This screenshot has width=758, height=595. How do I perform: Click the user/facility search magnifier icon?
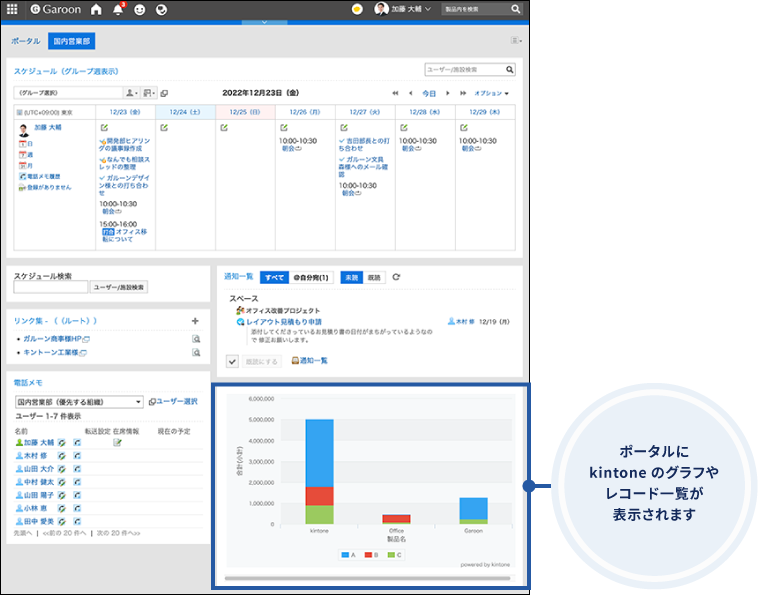pyautogui.click(x=510, y=70)
